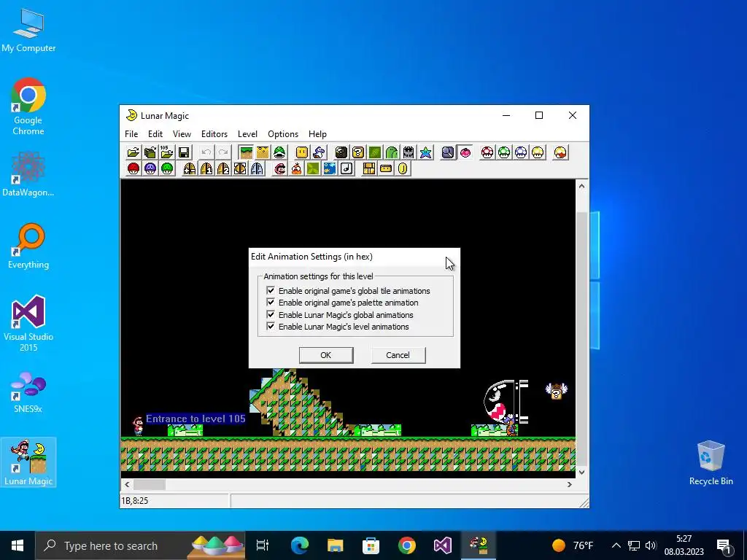Image resolution: width=747 pixels, height=560 pixels.
Task: Click the yellow block grid icon
Action: [369, 168]
